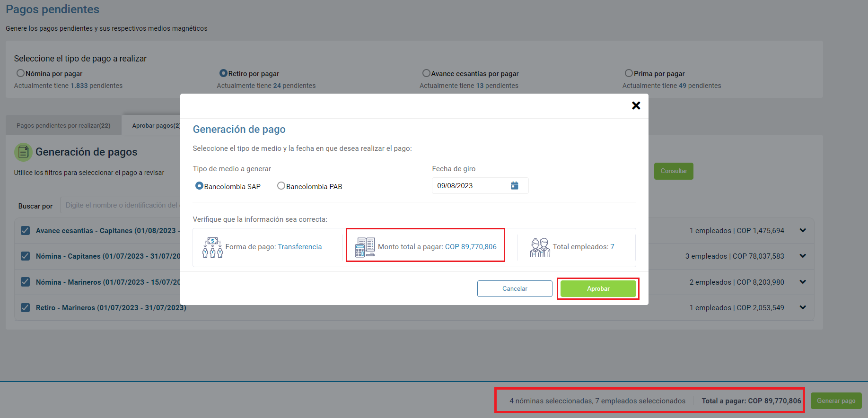The height and width of the screenshot is (418, 868).
Task: Expand the COP 78,037,583 row
Action: coord(803,256)
